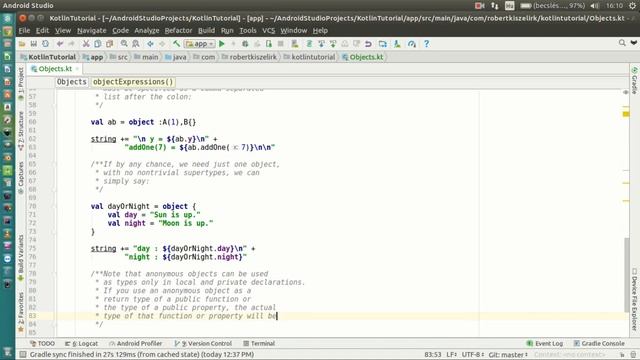Click the Undo arrow icon
The height and width of the screenshot is (360, 640).
tap(60, 44)
